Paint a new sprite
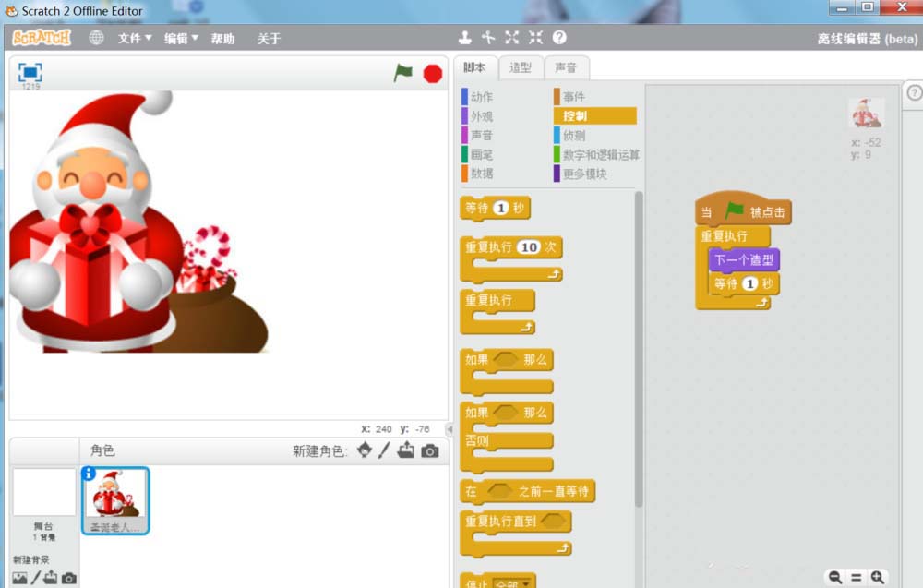Image resolution: width=923 pixels, height=588 pixels. click(x=384, y=450)
